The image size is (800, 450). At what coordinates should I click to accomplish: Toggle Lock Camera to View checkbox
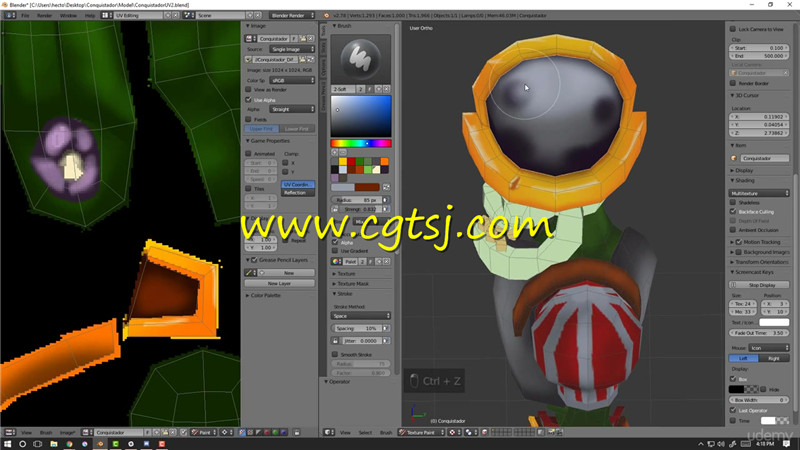click(x=733, y=29)
